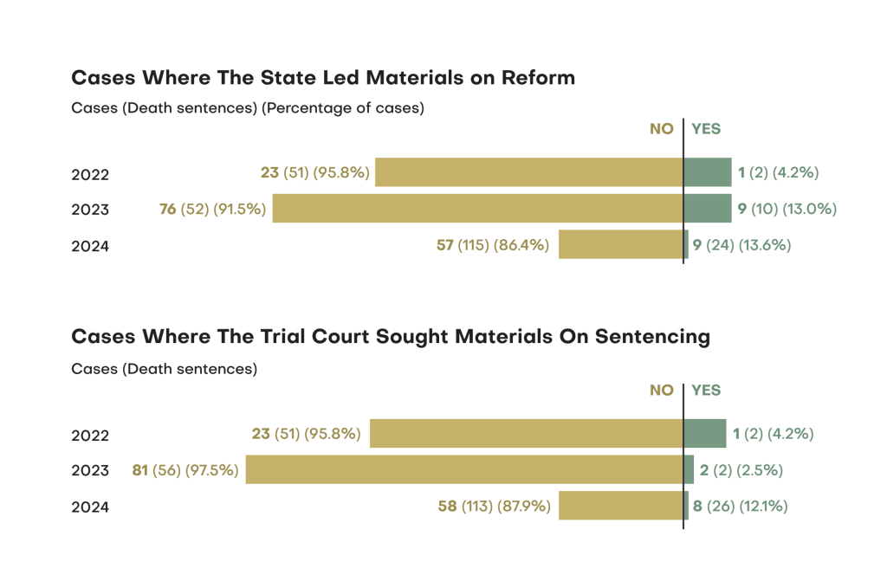The image size is (887, 588).
Task: Click the 'Cases Where The State Led Materials on Reform' title
Action: (322, 78)
